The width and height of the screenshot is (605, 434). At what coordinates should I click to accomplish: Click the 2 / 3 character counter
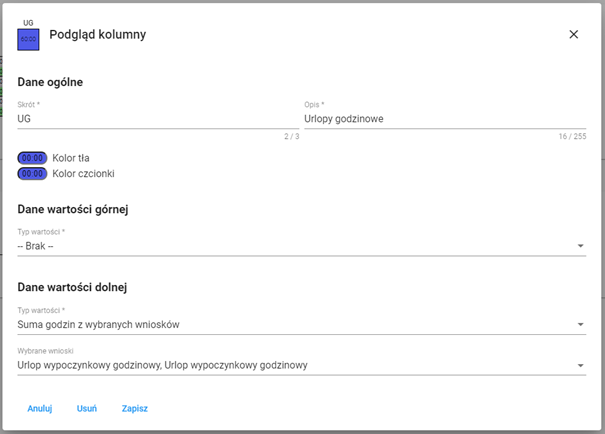[292, 136]
